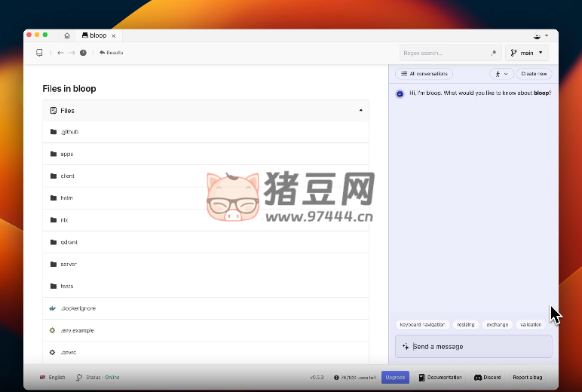Click the Discord icon button
582x392 pixels.
click(487, 377)
